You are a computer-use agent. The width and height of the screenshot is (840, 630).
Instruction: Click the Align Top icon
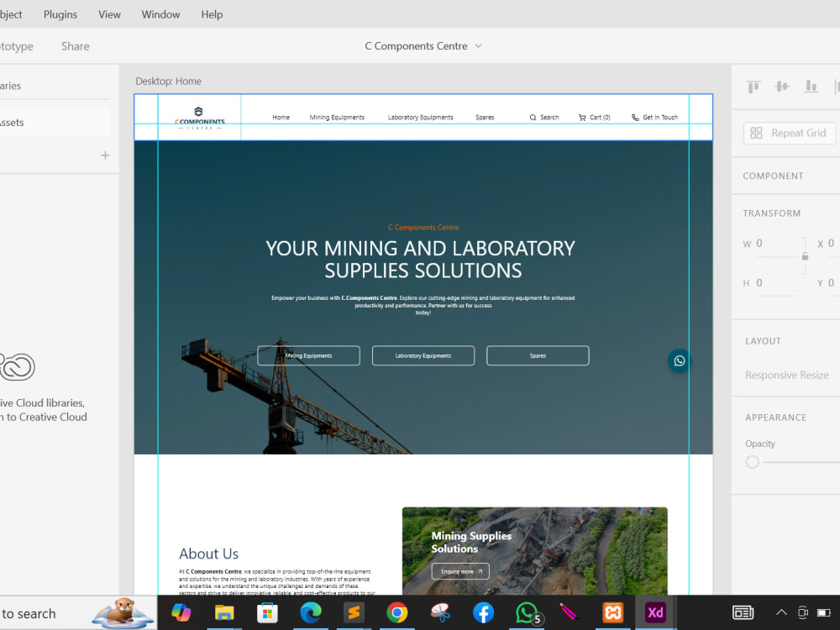(x=753, y=87)
